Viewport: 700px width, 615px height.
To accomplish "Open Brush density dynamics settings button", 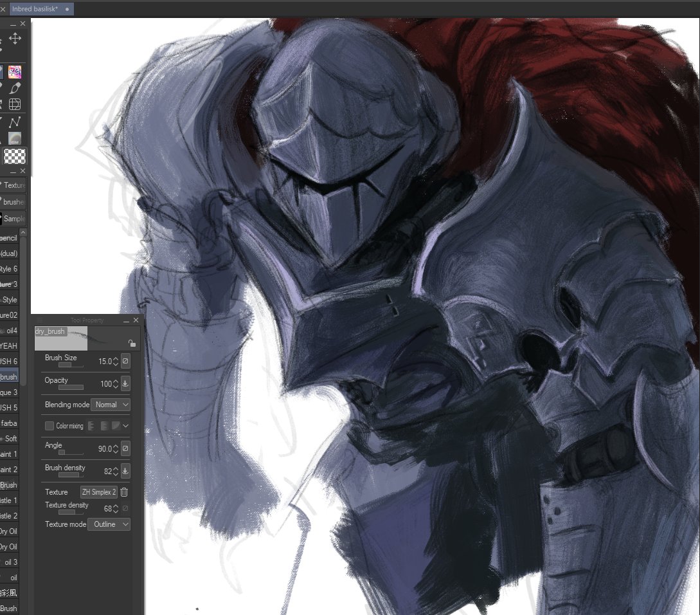I will 125,471.
